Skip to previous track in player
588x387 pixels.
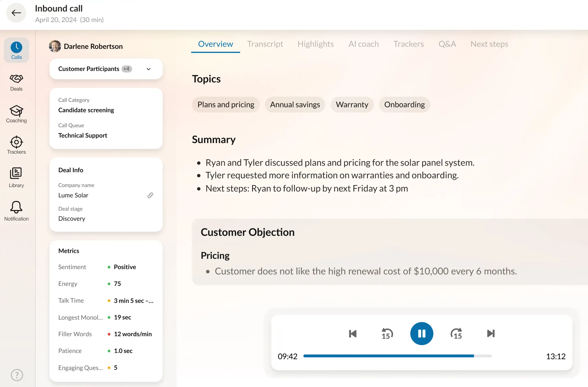click(x=353, y=333)
